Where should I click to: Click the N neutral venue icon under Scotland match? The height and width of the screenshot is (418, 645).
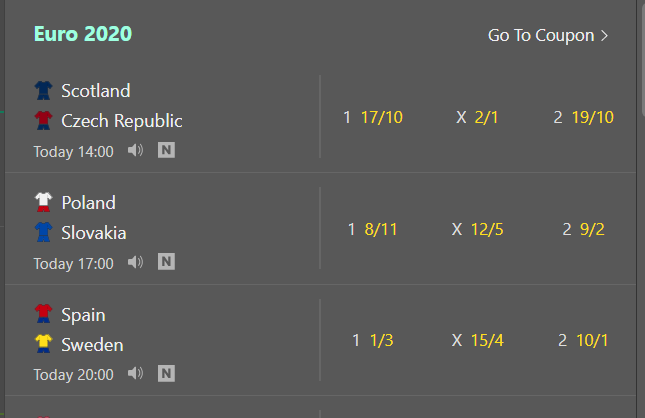click(166, 150)
